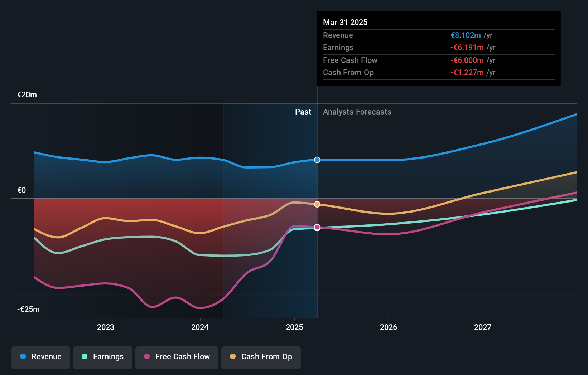Click the Analysts Forecasts label
The height and width of the screenshot is (375, 588).
coord(357,112)
